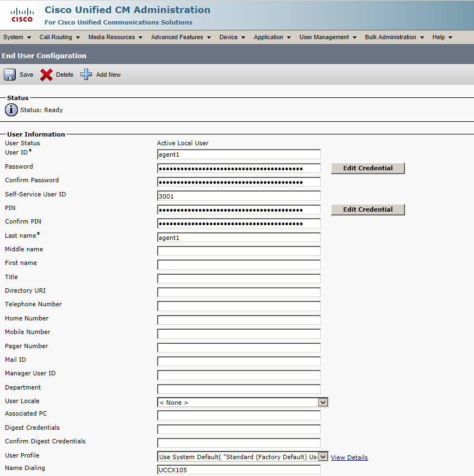Open the System menu
This screenshot has width=474, height=476.
(17, 37)
